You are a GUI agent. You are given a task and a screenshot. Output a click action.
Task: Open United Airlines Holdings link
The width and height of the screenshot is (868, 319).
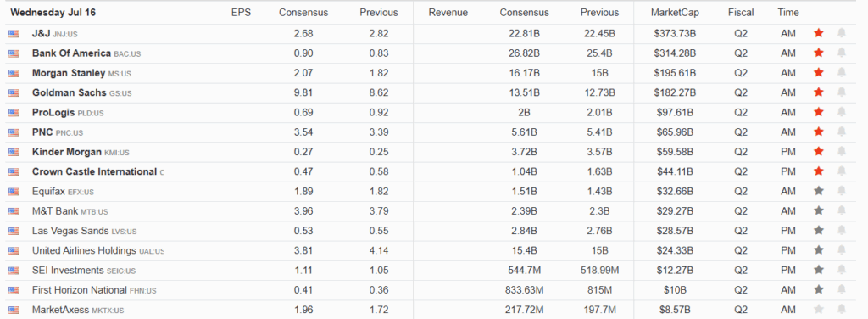pos(84,250)
